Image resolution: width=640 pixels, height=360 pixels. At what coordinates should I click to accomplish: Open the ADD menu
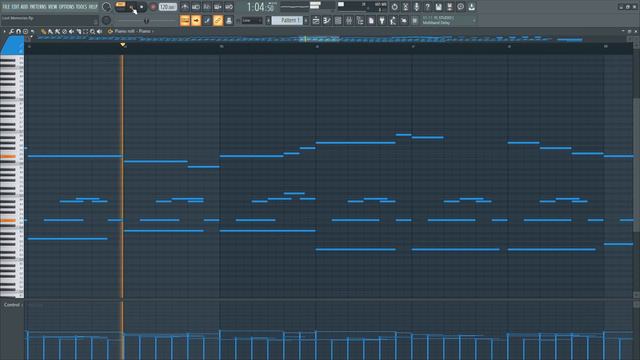click(x=24, y=7)
